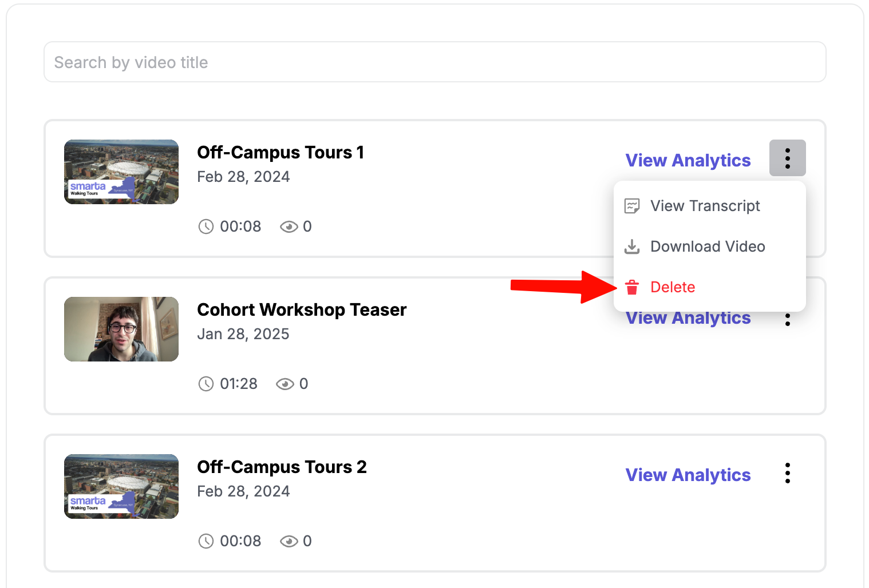
Task: Click eye views icon on Off-Campus Tours 1
Action: (x=289, y=227)
